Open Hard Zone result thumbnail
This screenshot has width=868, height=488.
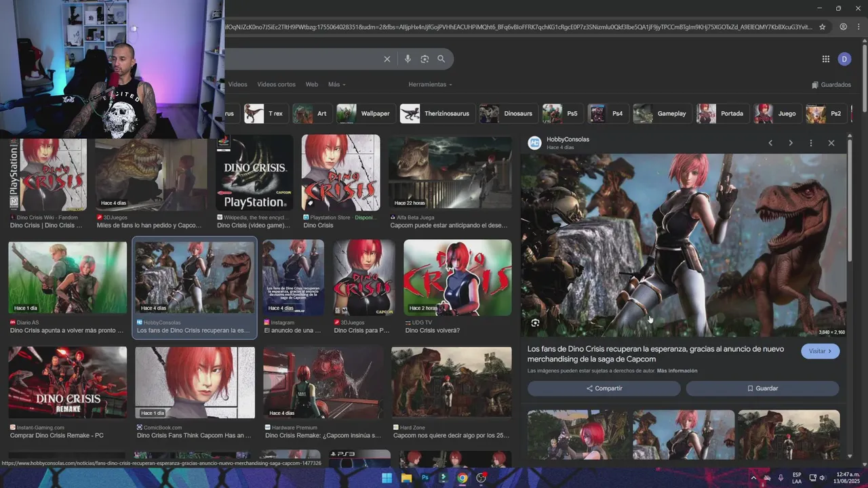click(x=452, y=382)
